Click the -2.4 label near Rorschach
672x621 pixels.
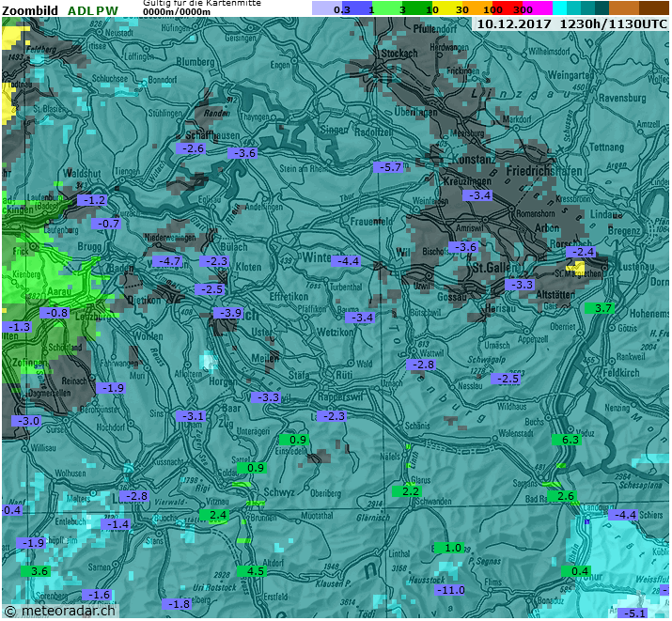[x=581, y=252]
